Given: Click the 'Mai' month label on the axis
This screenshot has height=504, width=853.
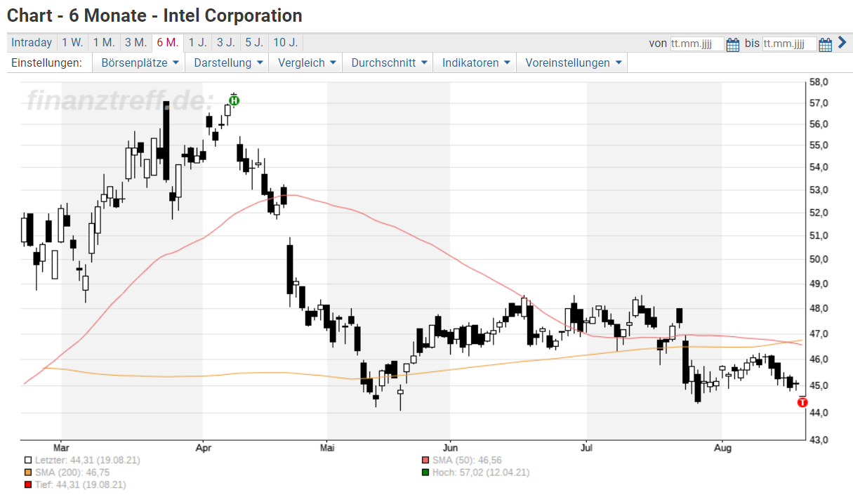Looking at the screenshot, I should 326,447.
